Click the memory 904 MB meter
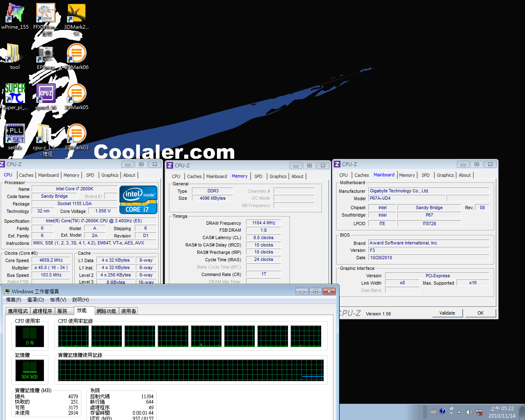The height and width of the screenshot is (420, 525). (x=30, y=370)
